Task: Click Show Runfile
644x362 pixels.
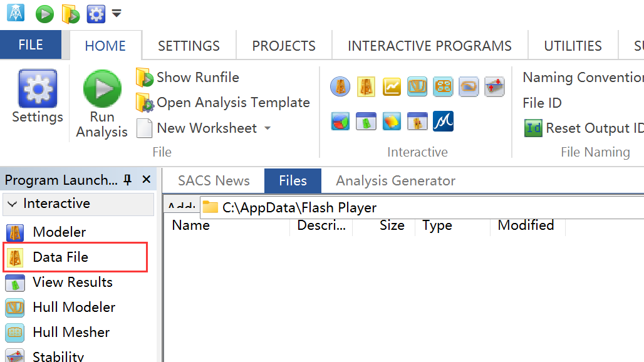Action: coord(197,78)
